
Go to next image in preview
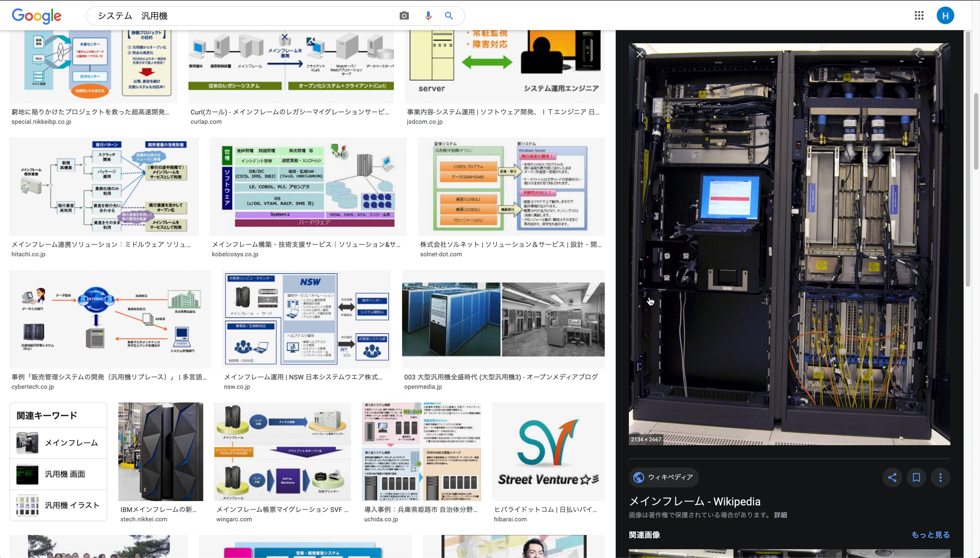tap(939, 54)
